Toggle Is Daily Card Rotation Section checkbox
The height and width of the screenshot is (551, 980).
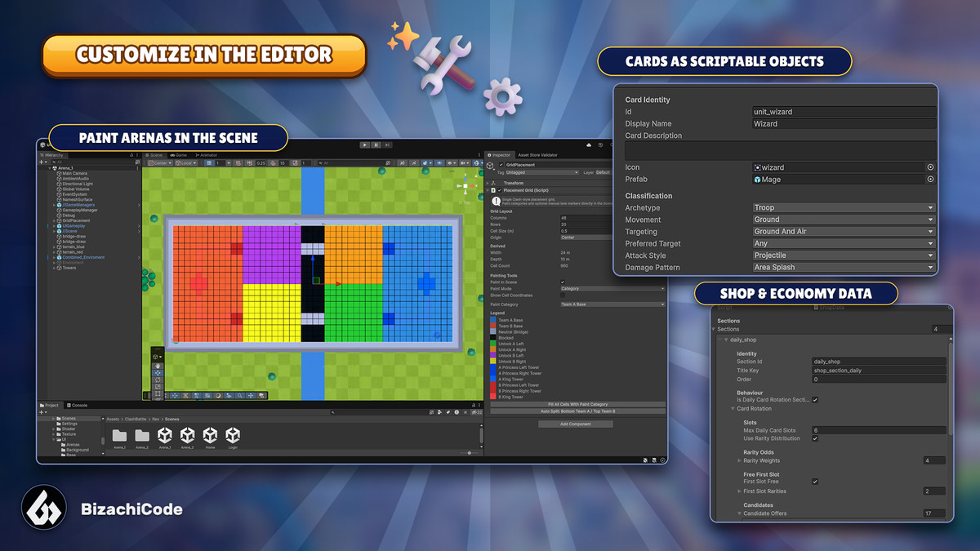click(x=815, y=400)
